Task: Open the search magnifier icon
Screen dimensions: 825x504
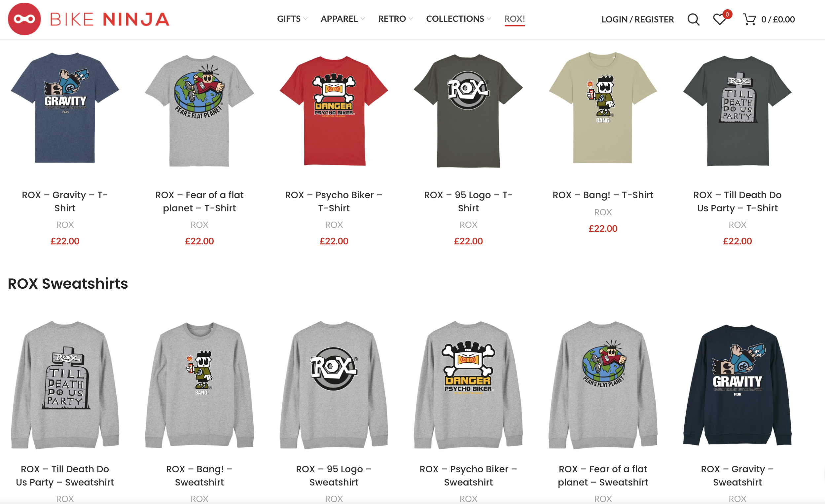Action: 694,19
